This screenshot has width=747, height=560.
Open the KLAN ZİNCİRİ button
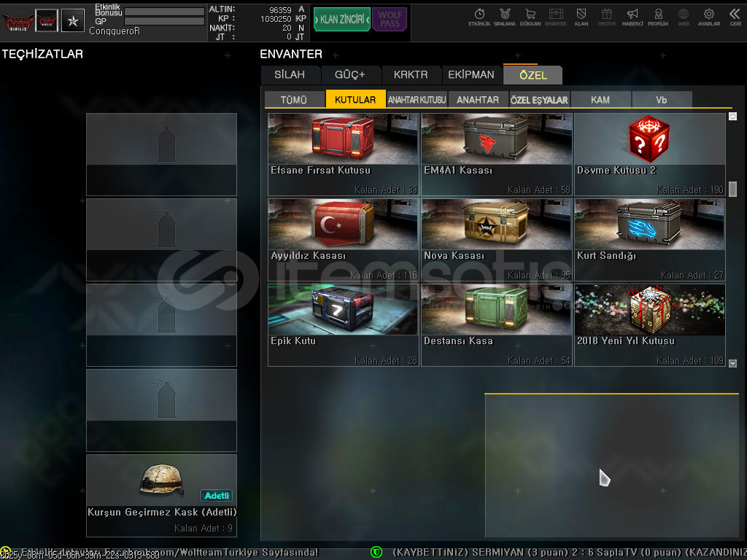coord(342,20)
